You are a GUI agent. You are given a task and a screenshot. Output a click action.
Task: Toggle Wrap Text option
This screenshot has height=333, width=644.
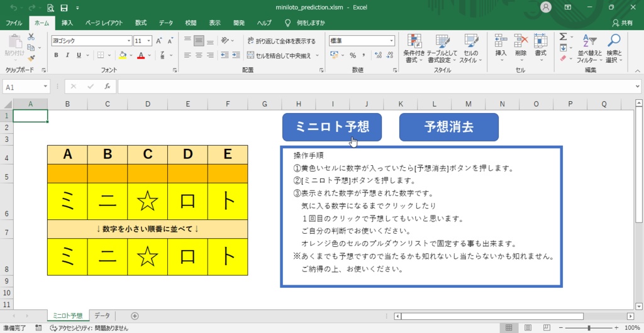[x=282, y=41]
